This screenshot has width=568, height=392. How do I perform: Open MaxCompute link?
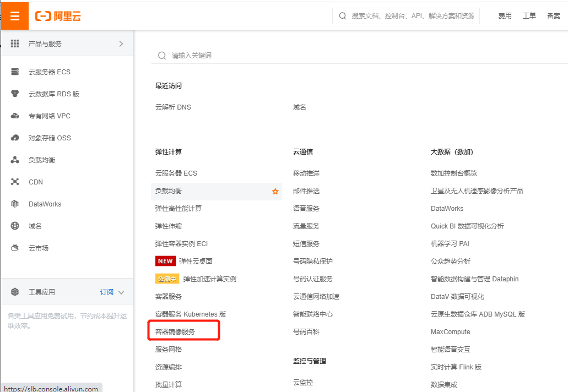450,332
